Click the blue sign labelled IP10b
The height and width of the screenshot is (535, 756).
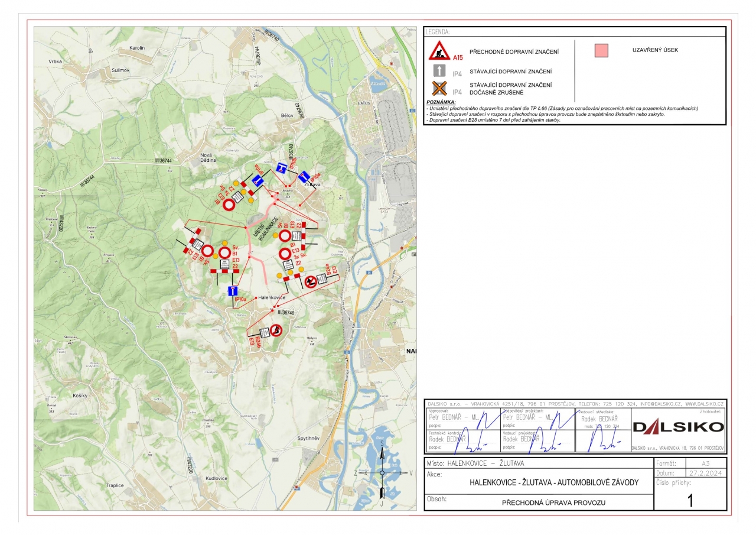coord(282,167)
